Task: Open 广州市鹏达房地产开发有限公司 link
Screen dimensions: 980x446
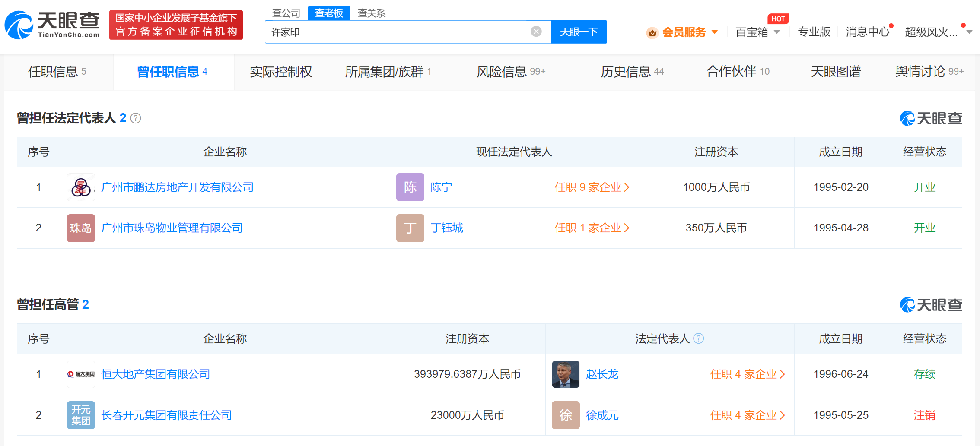Action: coord(177,187)
